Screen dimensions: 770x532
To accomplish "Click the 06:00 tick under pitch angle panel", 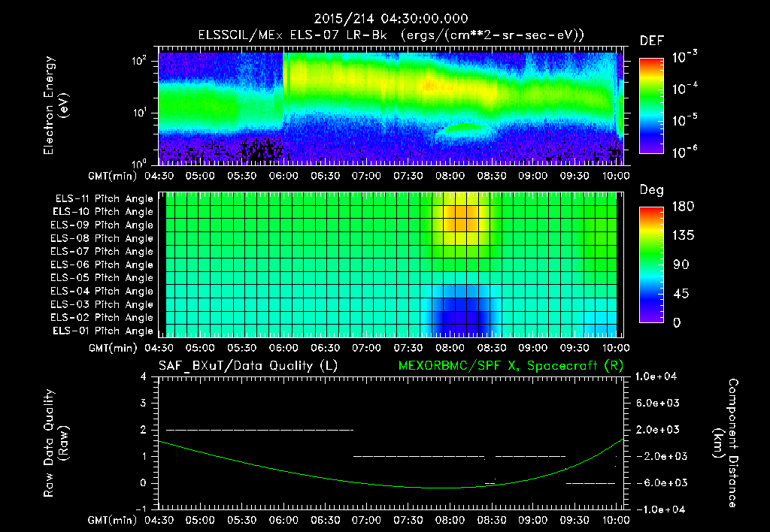I will coord(283,348).
